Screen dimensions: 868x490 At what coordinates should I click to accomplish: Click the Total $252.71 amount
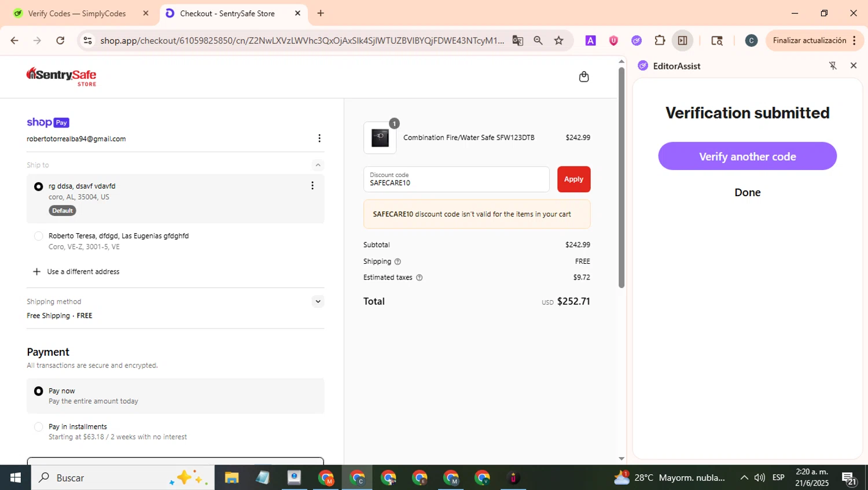(x=573, y=301)
